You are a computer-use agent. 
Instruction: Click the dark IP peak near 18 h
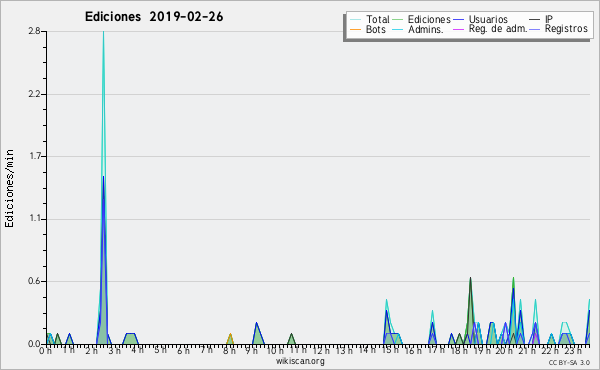click(470, 278)
